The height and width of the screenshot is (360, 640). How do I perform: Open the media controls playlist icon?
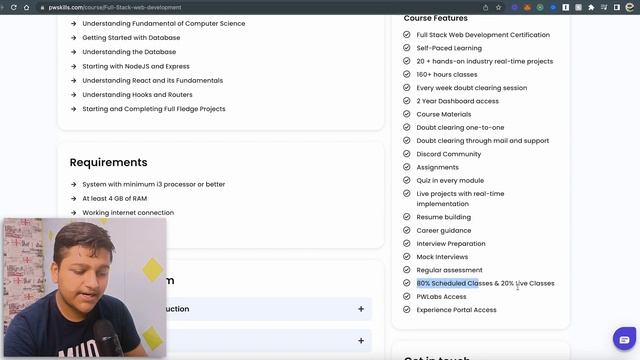tap(604, 7)
